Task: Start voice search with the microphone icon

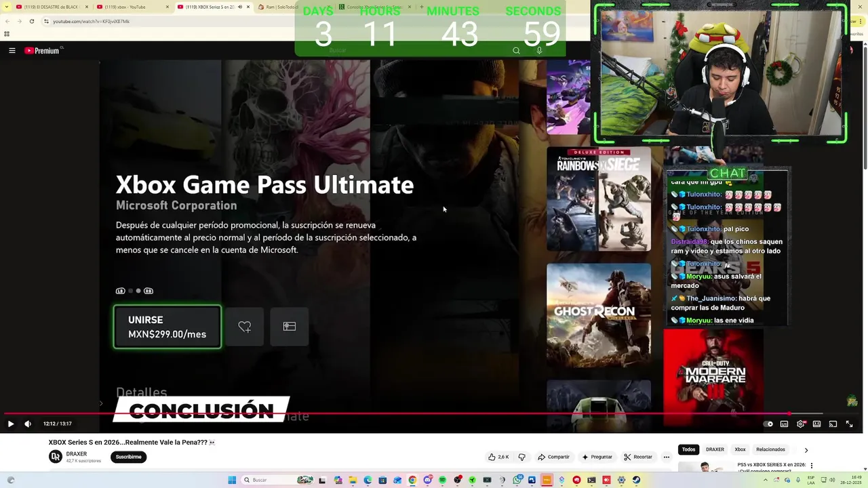Action: [539, 50]
